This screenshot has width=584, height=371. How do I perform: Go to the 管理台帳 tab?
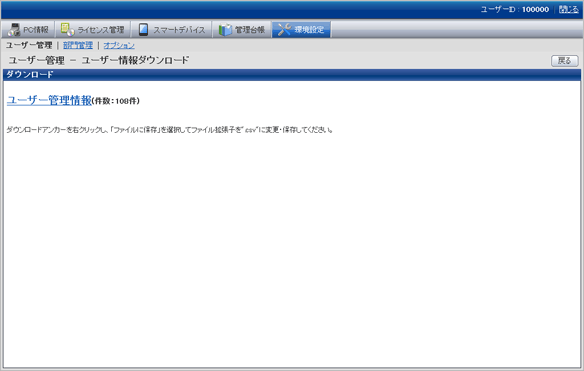click(242, 29)
